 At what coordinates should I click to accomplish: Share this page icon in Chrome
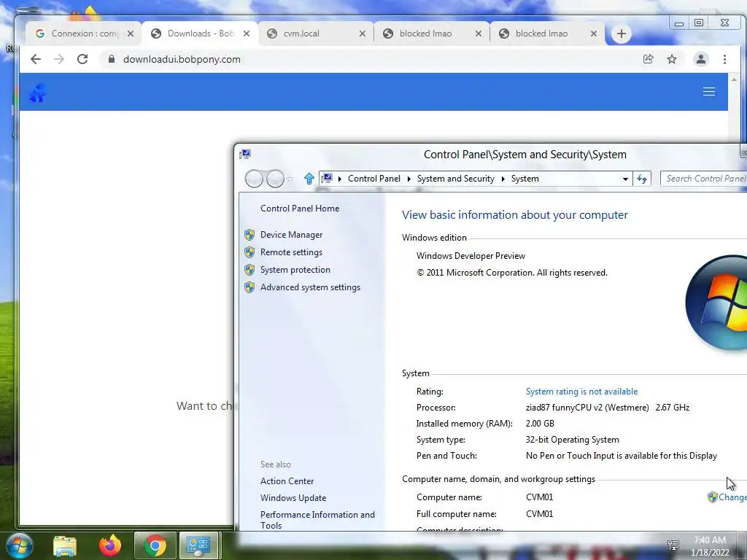pyautogui.click(x=648, y=59)
